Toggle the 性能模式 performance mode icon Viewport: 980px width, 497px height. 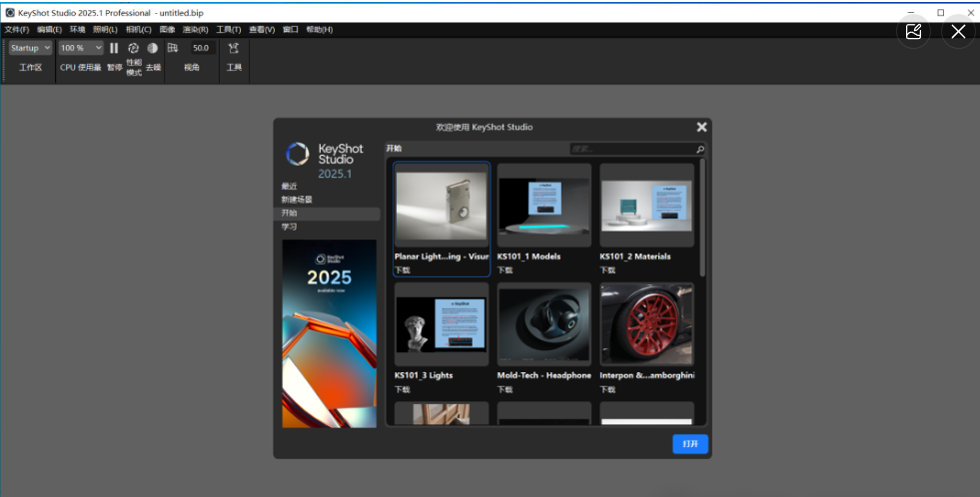tap(133, 48)
